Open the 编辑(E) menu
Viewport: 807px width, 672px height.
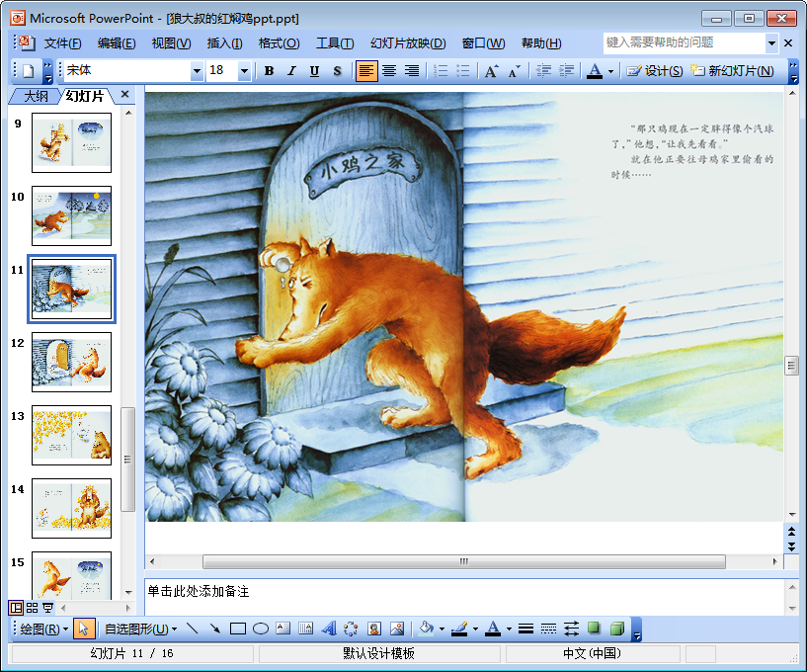pyautogui.click(x=117, y=43)
